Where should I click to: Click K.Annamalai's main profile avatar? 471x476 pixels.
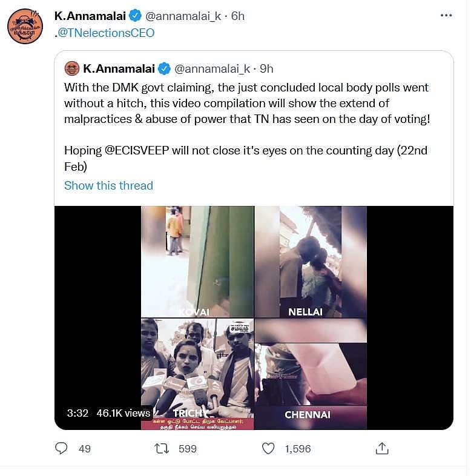(x=25, y=26)
